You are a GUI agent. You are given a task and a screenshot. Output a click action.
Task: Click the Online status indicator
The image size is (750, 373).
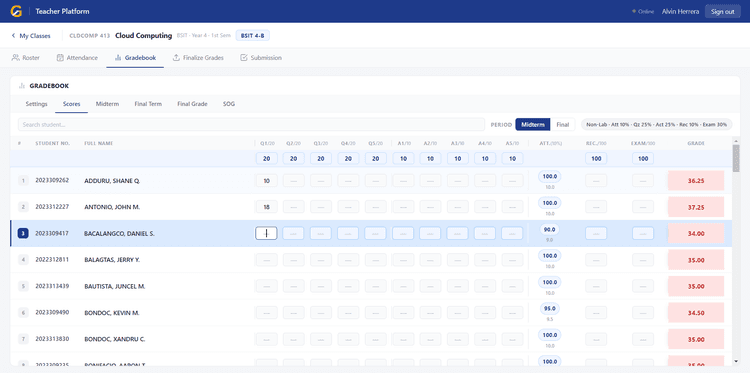coord(643,11)
